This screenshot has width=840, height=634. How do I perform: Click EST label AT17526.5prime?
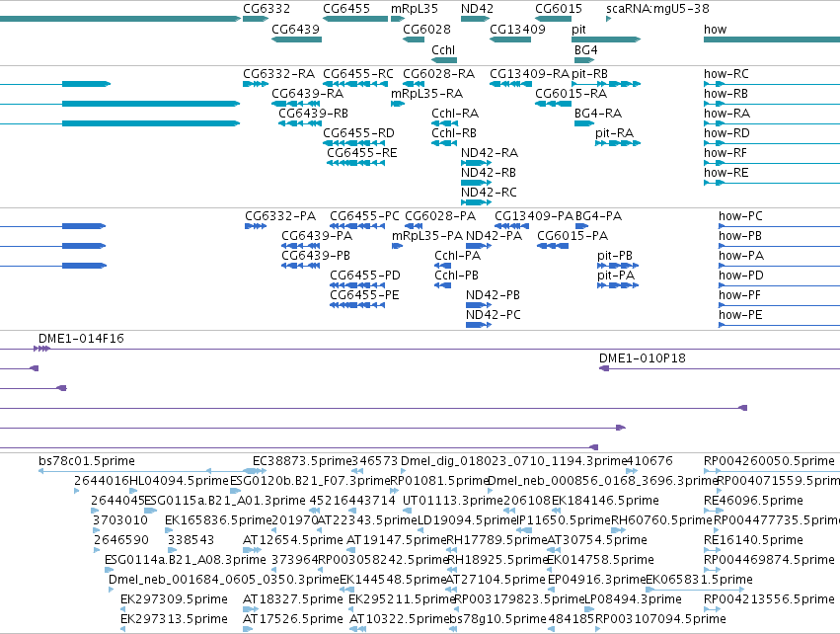coord(293,619)
